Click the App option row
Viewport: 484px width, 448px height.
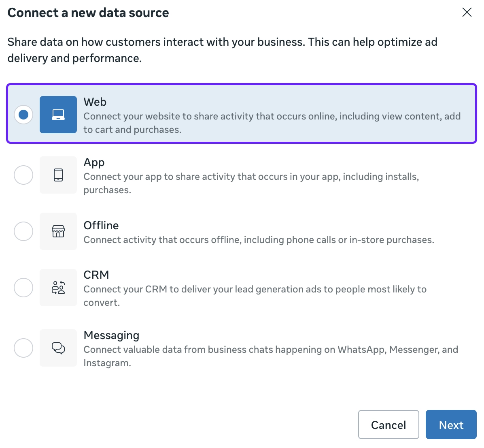241,175
